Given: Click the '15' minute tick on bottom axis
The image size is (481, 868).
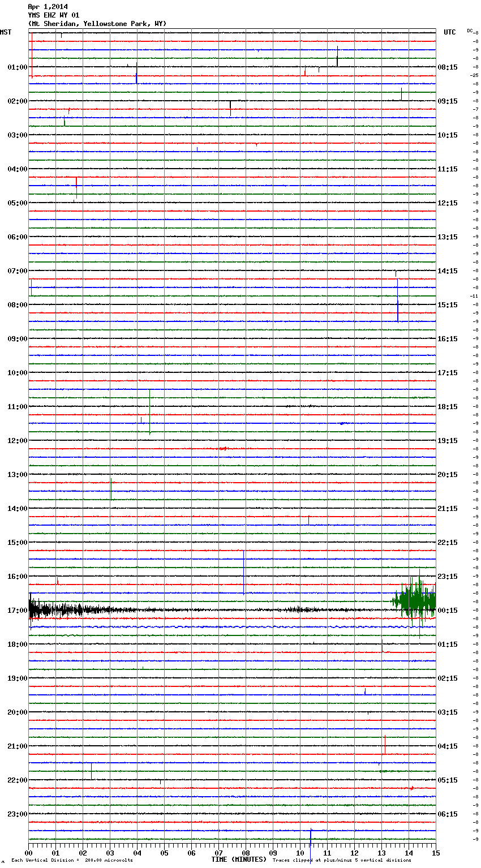Looking at the screenshot, I should pyautogui.click(x=436, y=853).
